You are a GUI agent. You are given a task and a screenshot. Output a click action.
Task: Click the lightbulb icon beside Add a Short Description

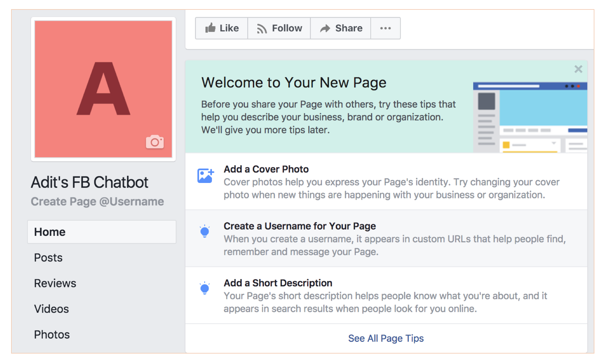[205, 288]
